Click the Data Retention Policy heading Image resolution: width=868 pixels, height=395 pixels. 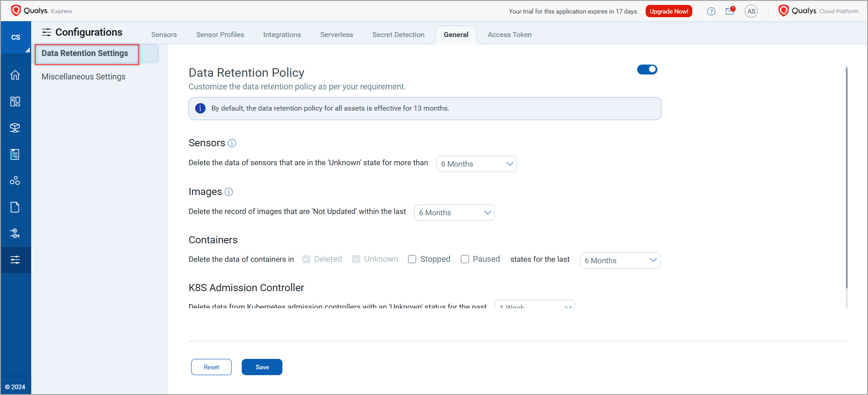click(x=246, y=73)
